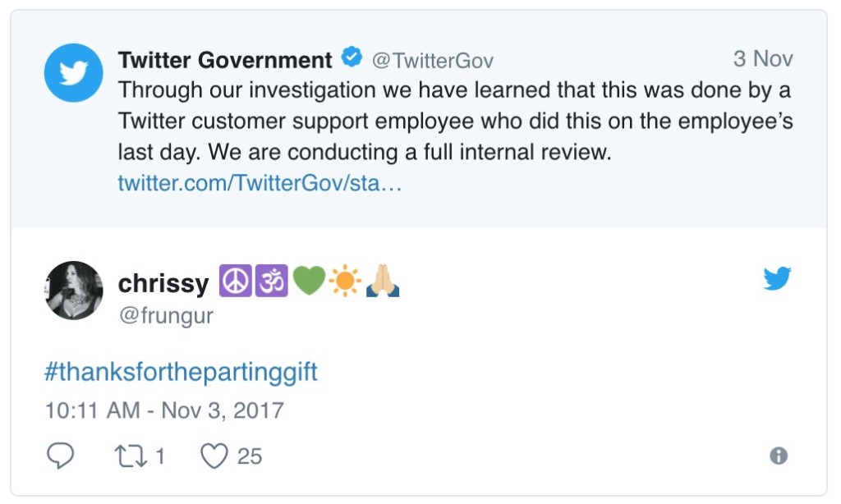
Task: Click chrissy's profile photo
Action: pos(73,290)
